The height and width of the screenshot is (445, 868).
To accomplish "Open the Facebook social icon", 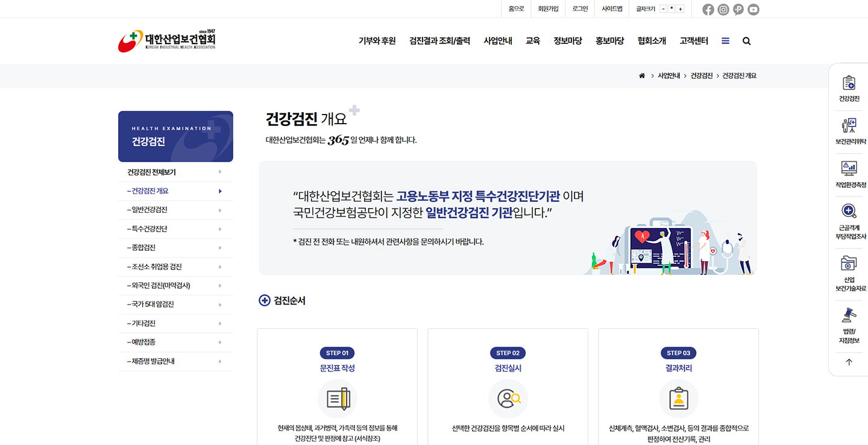I will pyautogui.click(x=708, y=10).
